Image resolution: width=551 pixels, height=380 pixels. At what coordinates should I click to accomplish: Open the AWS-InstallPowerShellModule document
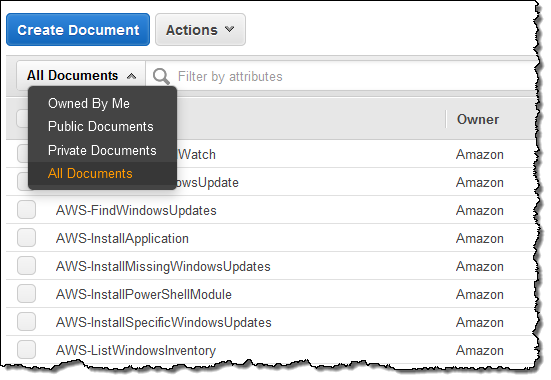144,295
